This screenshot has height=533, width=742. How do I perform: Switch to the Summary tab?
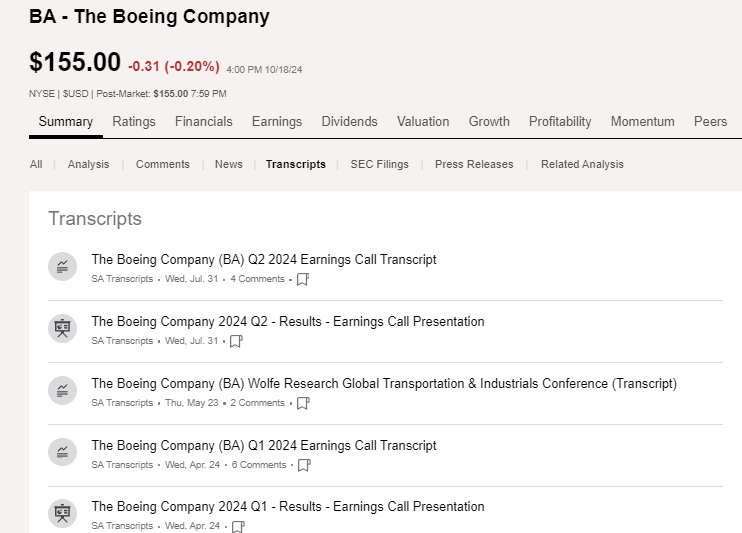coord(66,122)
